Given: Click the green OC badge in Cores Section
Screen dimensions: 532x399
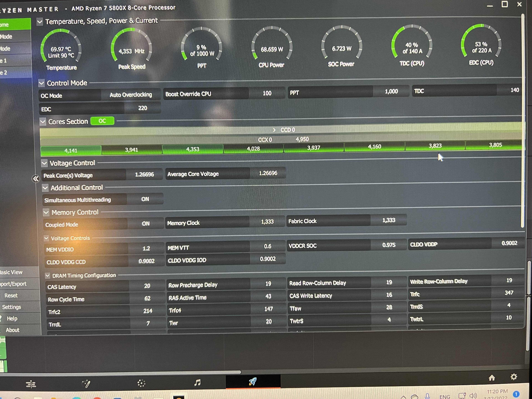Looking at the screenshot, I should click(x=102, y=121).
